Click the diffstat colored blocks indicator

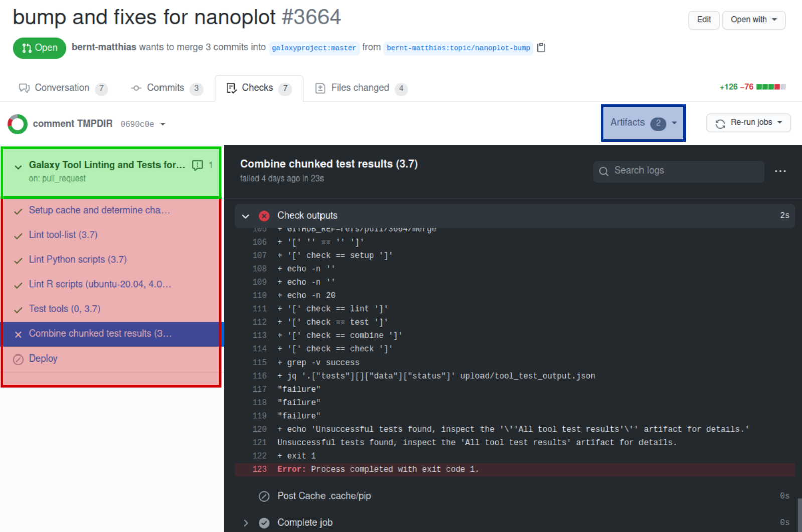771,87
